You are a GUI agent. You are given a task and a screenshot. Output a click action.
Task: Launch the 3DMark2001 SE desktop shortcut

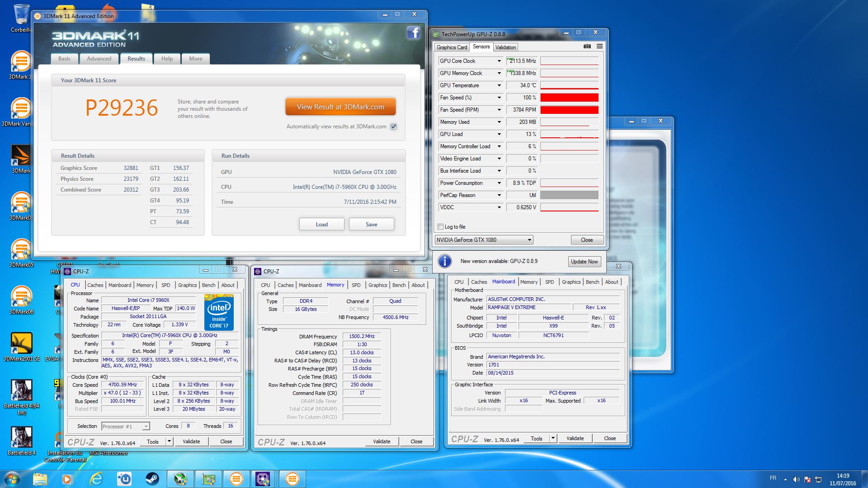[x=21, y=347]
